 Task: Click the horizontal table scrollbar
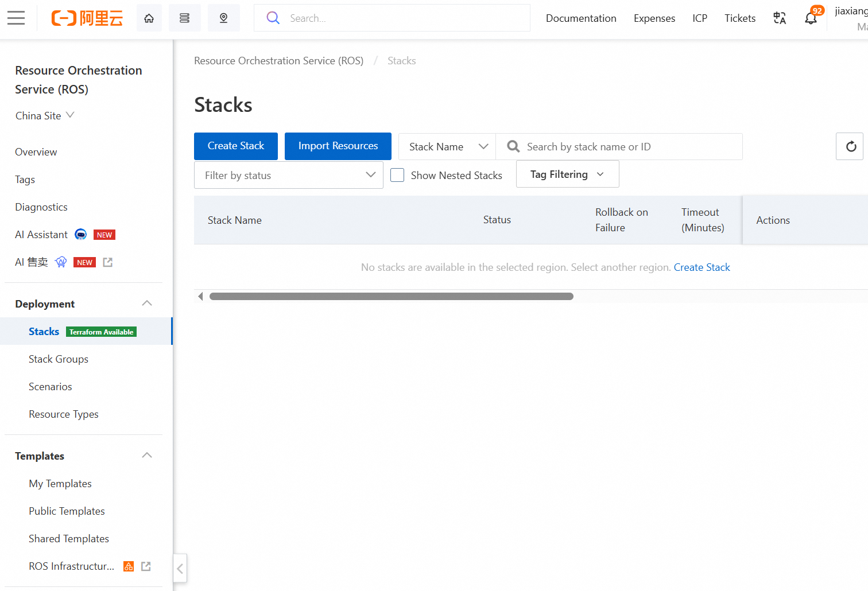[392, 297]
